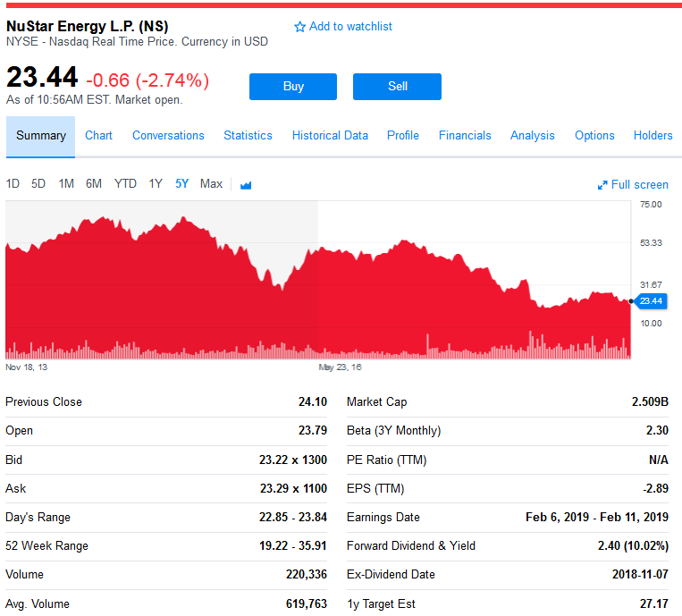
Task: Click the Add to watchlist link
Action: (350, 27)
